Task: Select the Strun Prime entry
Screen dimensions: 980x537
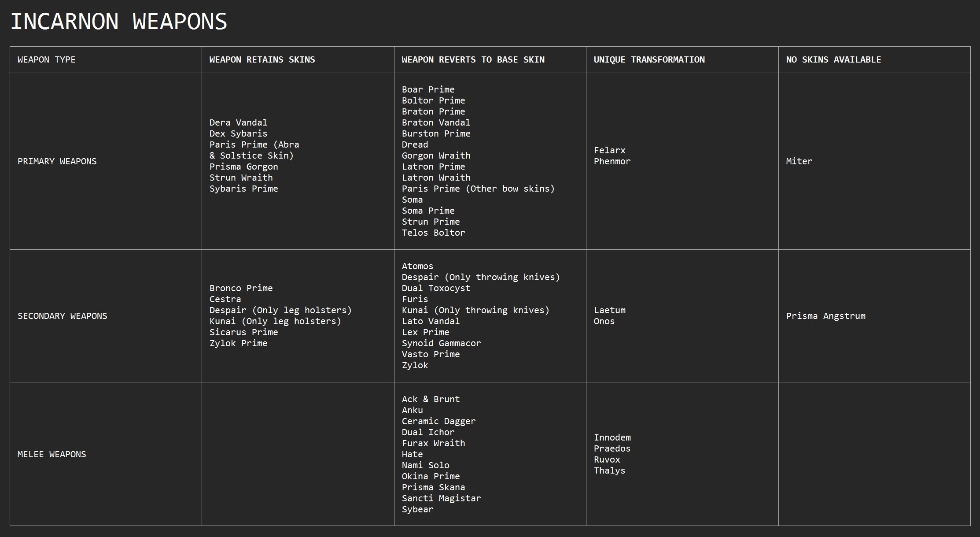Action: (431, 222)
